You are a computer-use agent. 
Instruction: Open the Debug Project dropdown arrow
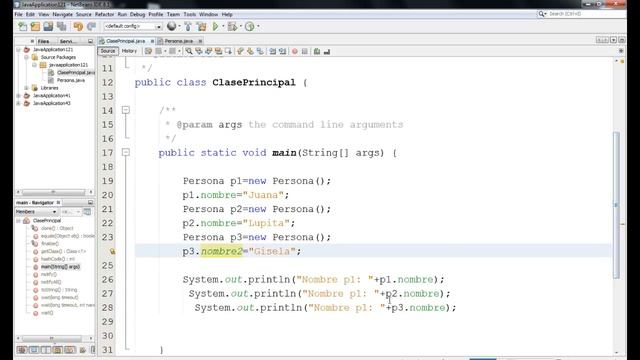(240, 27)
